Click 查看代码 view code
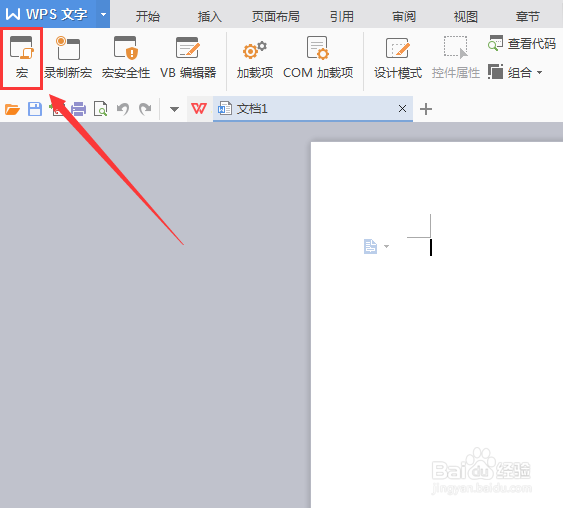This screenshot has width=563, height=508. coord(522,44)
